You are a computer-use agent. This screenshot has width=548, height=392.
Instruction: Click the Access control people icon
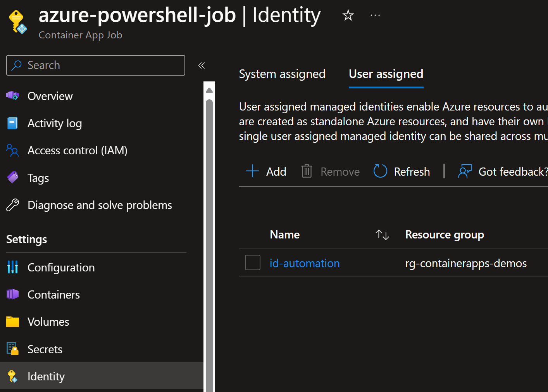pyautogui.click(x=13, y=150)
